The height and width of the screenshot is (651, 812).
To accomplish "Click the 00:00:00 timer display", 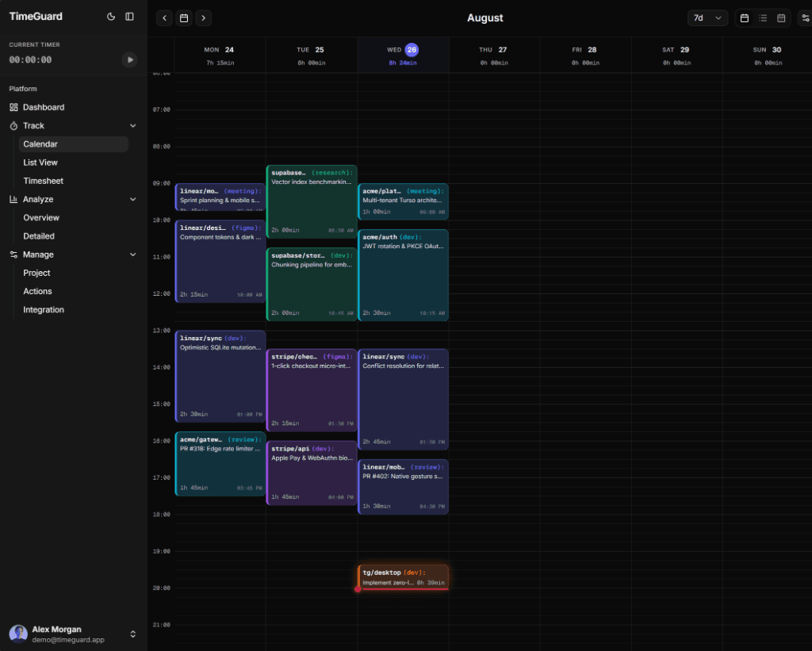I will pyautogui.click(x=31, y=60).
